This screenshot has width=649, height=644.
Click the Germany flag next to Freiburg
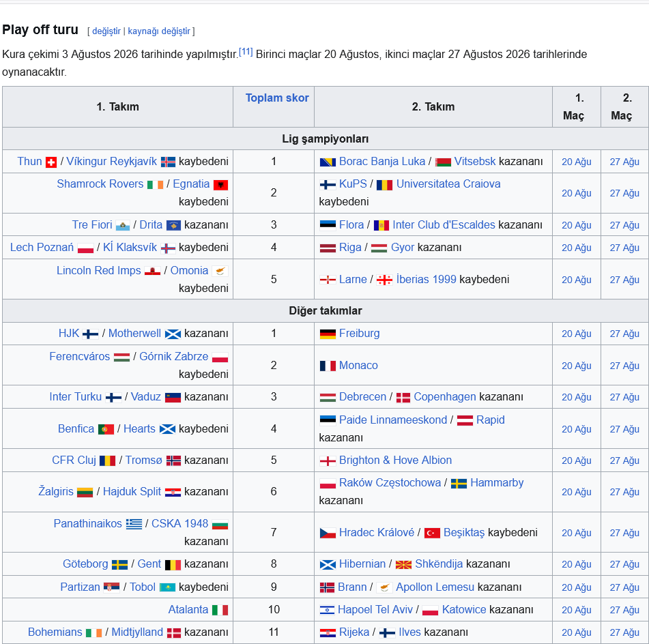coord(328,334)
